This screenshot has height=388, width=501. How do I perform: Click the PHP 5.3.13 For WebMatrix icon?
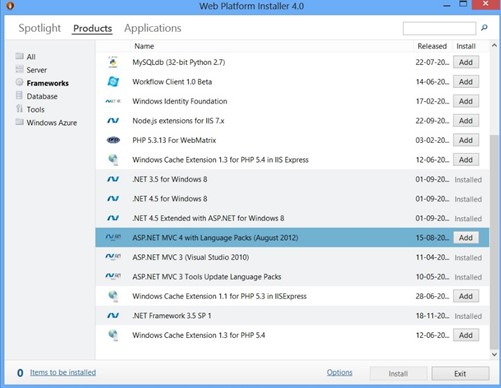113,140
